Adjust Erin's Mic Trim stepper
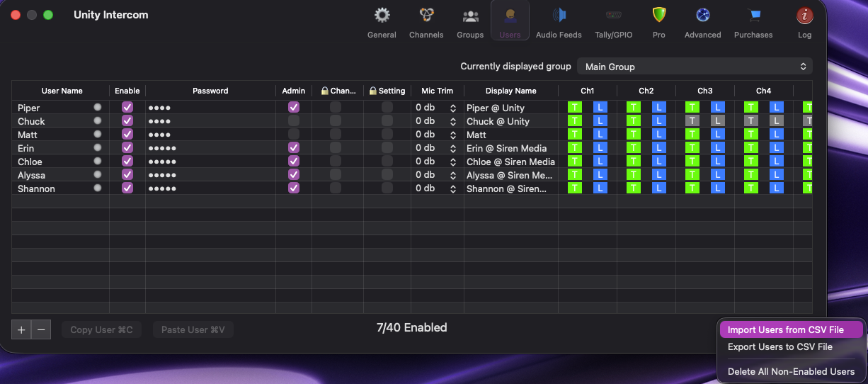Screen dimensions: 868x384 coord(453,148)
